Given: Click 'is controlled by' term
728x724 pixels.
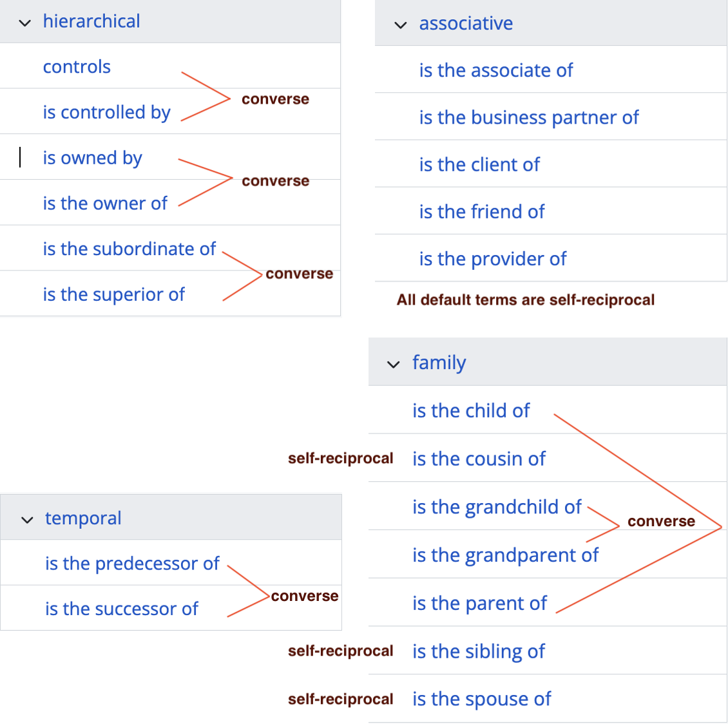Looking at the screenshot, I should [x=106, y=112].
